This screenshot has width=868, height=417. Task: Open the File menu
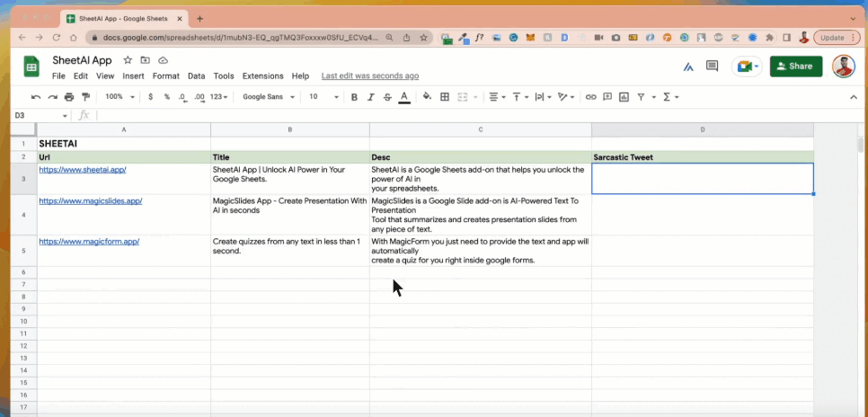(x=58, y=75)
